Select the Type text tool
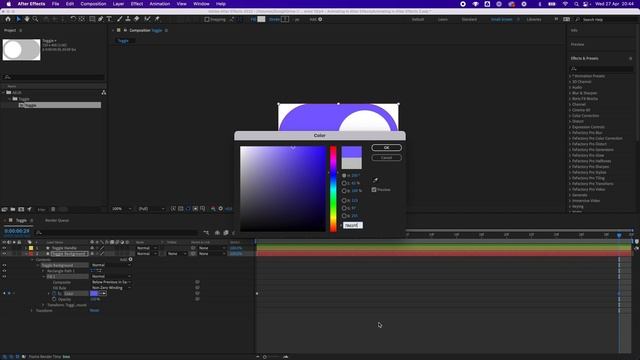 tap(109, 19)
